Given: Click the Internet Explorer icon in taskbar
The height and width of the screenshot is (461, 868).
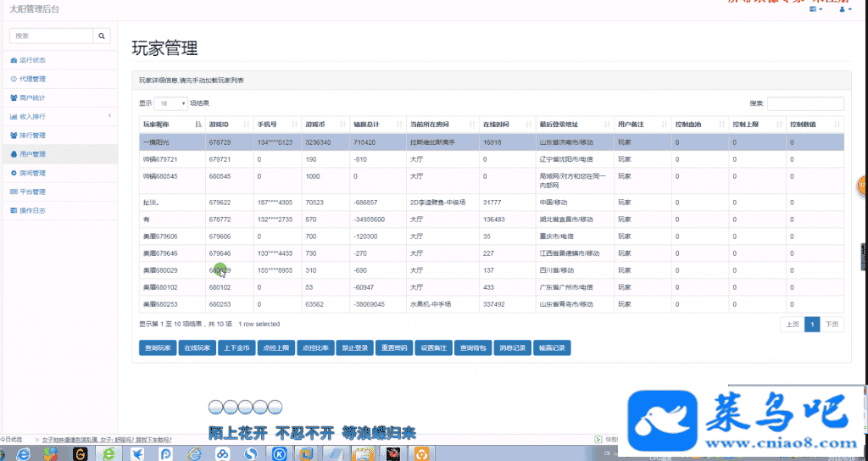Looking at the screenshot, I should tap(23, 454).
